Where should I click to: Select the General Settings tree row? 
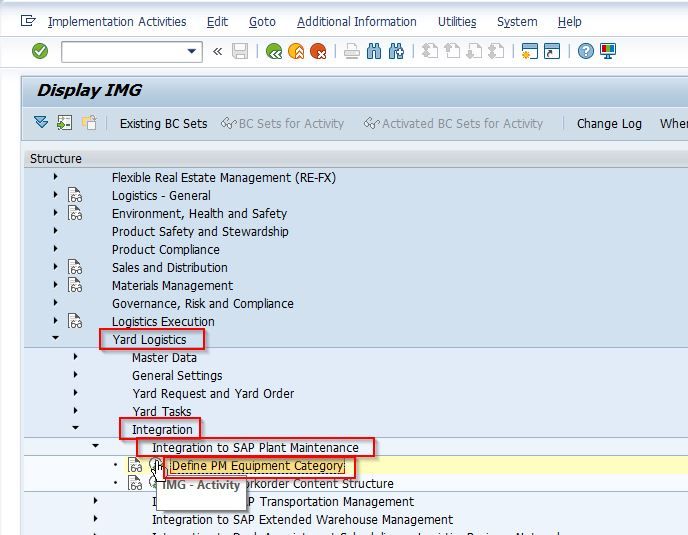(177, 376)
